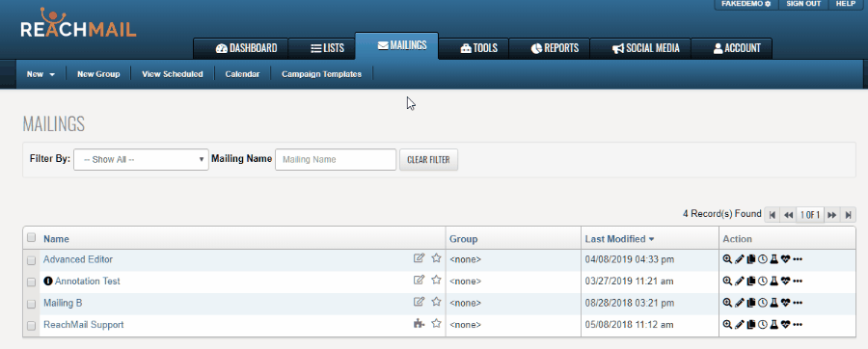Viewport: 868px width, 349px height.
Task: Open the Filter By dropdown
Action: click(x=141, y=159)
